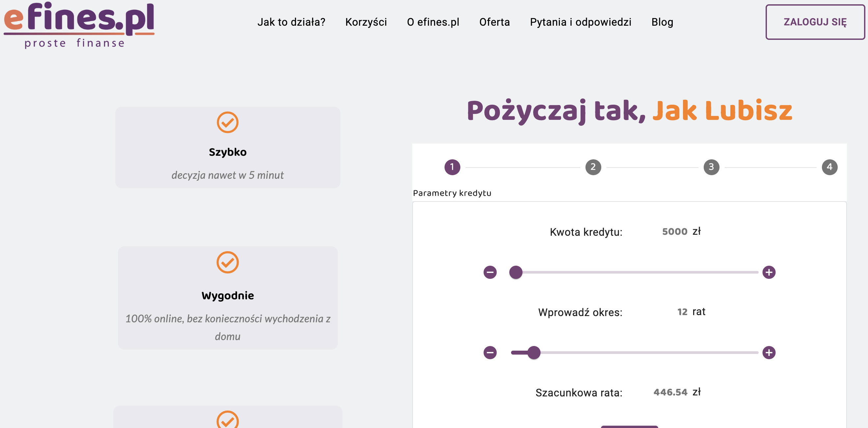Screen dimensions: 868x428
Task: Go to step 2 circle
Action: [593, 167]
